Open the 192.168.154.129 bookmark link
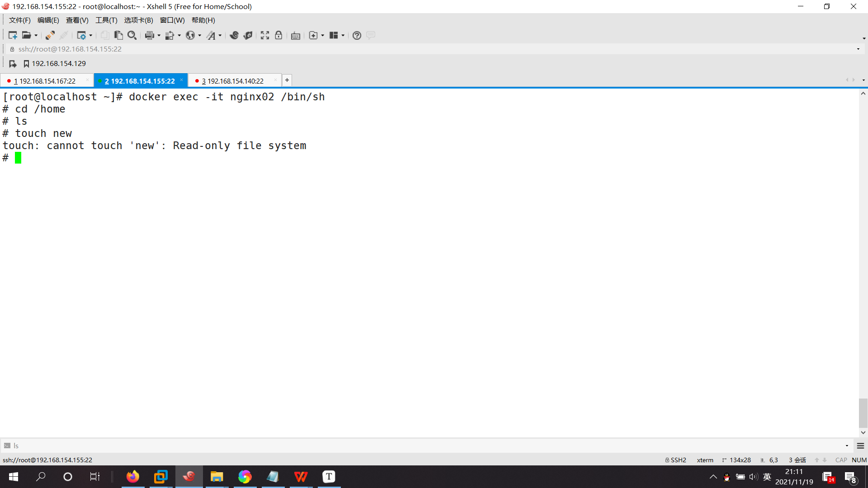 point(58,64)
